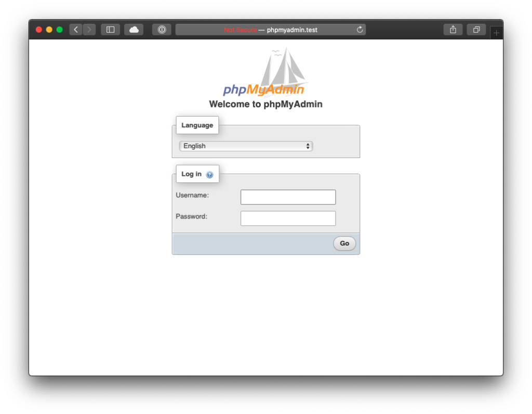Close the Safari window

point(39,30)
